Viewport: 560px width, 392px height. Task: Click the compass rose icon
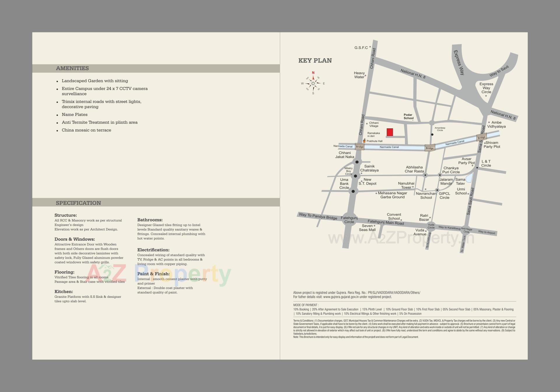pos(313,83)
